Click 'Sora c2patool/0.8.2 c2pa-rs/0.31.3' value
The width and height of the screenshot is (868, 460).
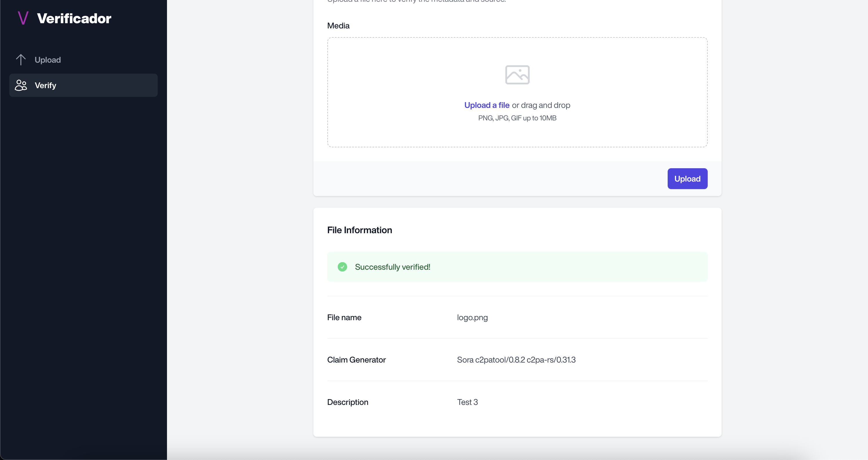coord(516,360)
